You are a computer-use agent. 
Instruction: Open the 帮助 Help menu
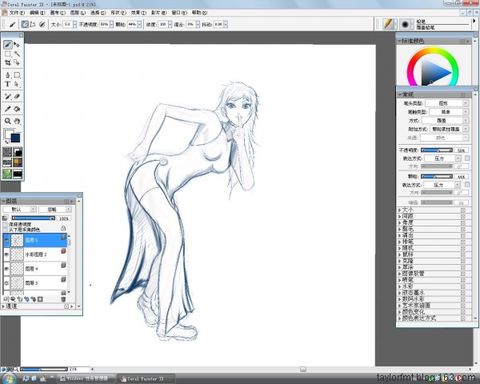tap(199, 12)
